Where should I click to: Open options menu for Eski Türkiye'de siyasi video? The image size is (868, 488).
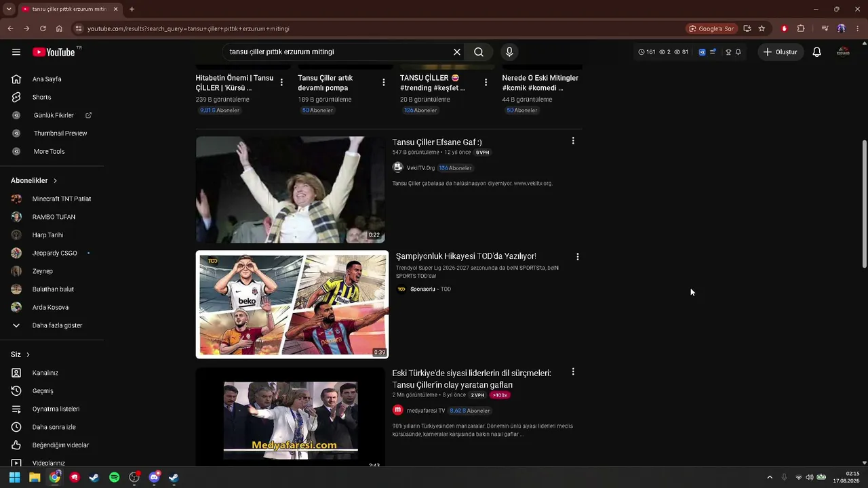[573, 372]
